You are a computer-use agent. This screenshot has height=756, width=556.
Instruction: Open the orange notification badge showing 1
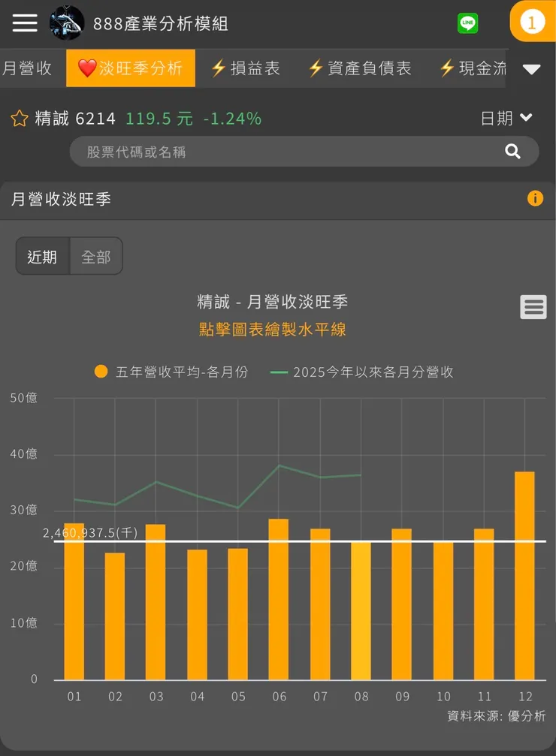(532, 23)
